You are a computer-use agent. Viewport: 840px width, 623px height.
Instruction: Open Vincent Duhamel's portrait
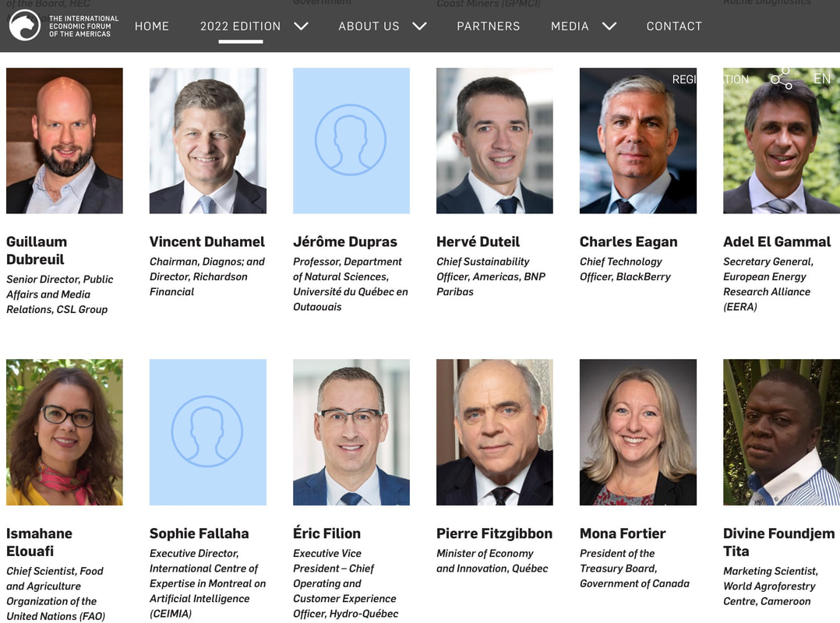[208, 140]
